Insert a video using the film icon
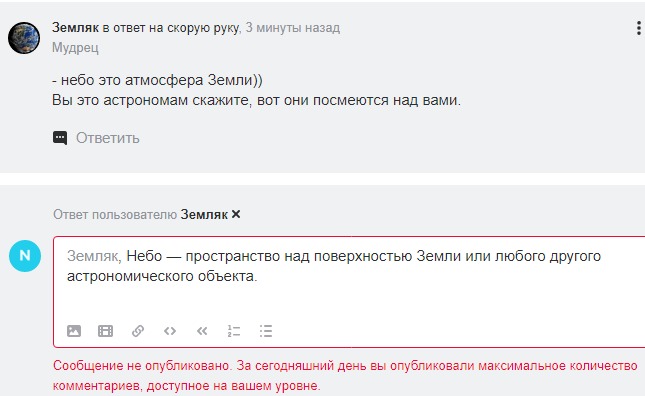Screen dimensions: 645x396 pos(105,331)
